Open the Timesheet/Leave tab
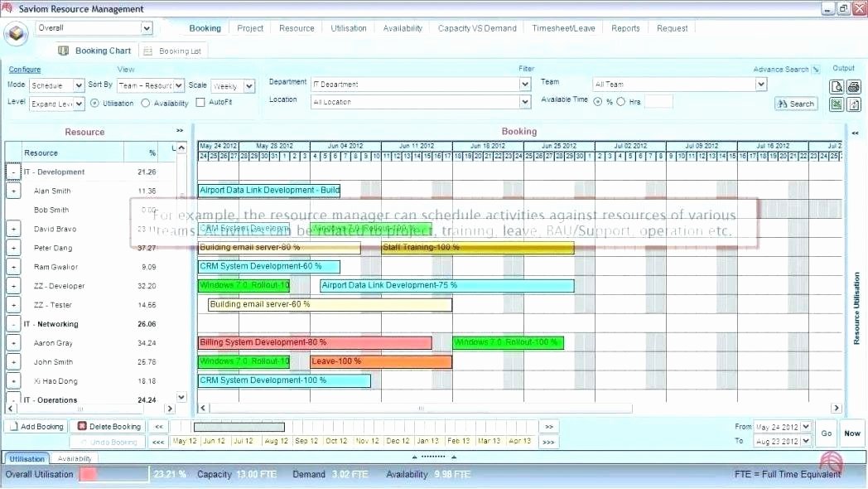This screenshot has width=868, height=489. point(563,28)
